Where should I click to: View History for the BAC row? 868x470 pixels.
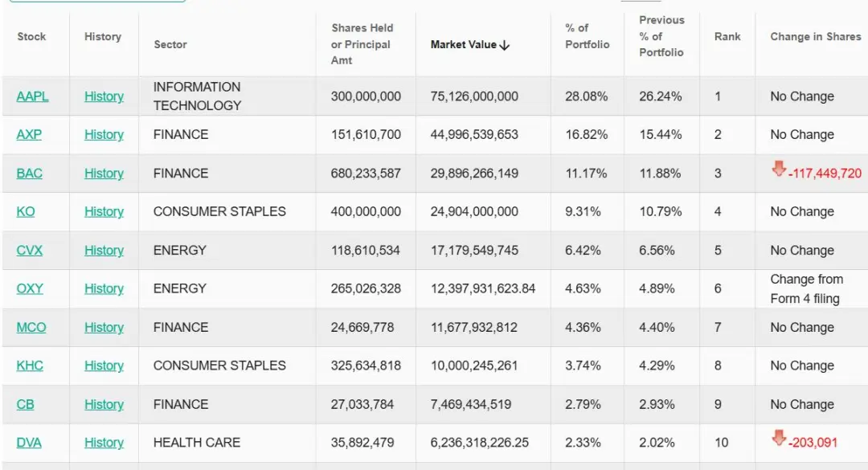pyautogui.click(x=104, y=174)
